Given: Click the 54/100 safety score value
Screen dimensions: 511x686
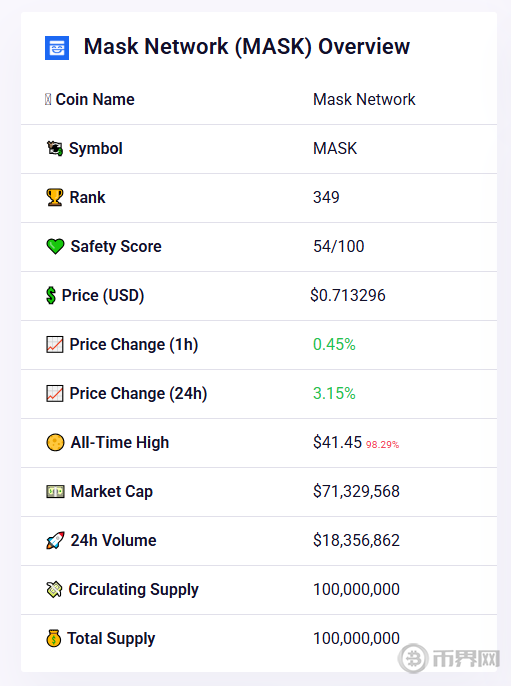Looking at the screenshot, I should (x=339, y=246).
